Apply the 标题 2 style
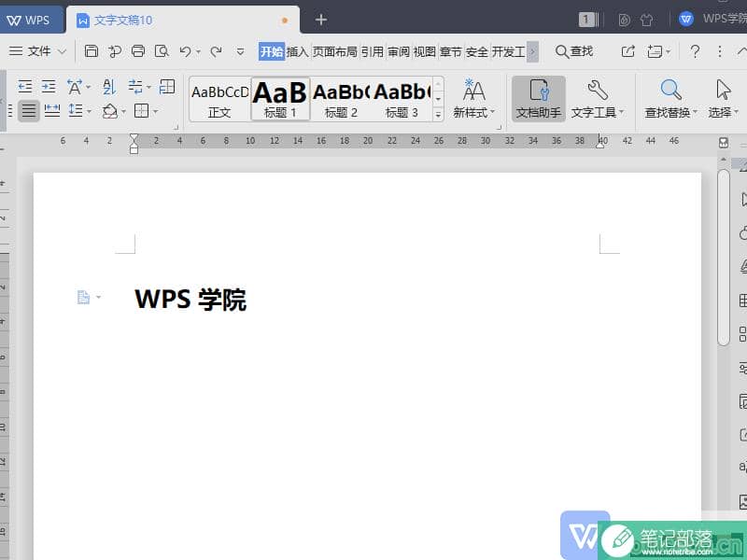 (x=341, y=99)
